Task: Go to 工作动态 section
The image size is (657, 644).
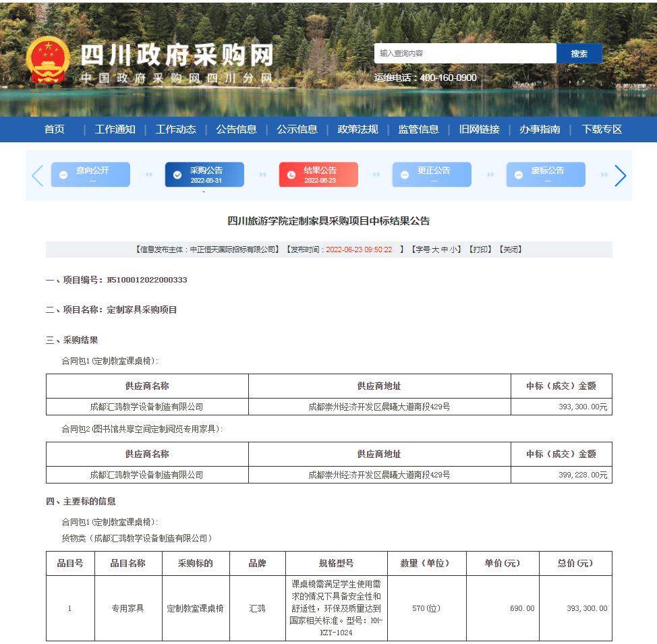Action: [x=175, y=129]
